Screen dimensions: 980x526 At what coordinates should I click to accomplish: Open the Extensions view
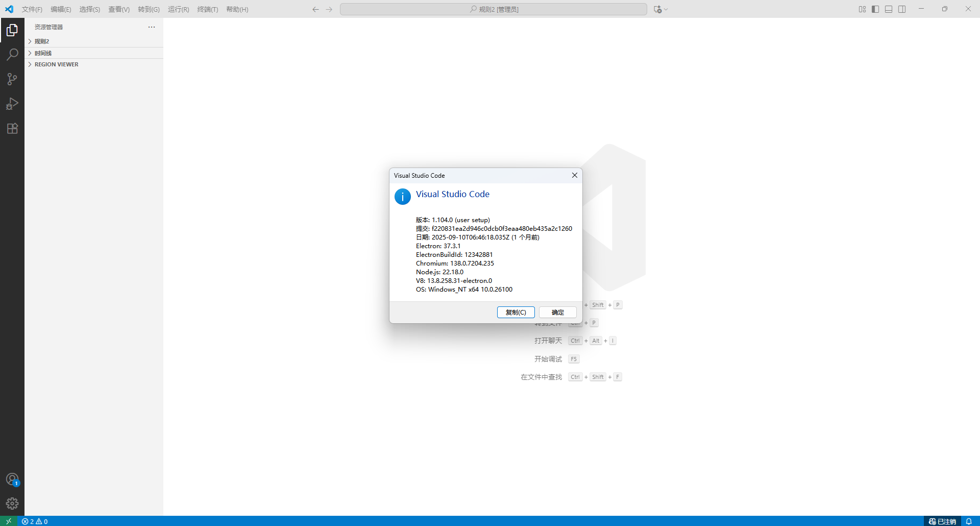click(12, 128)
